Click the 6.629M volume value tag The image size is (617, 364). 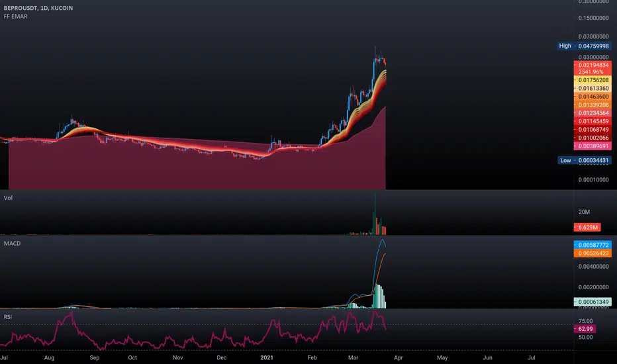(587, 228)
